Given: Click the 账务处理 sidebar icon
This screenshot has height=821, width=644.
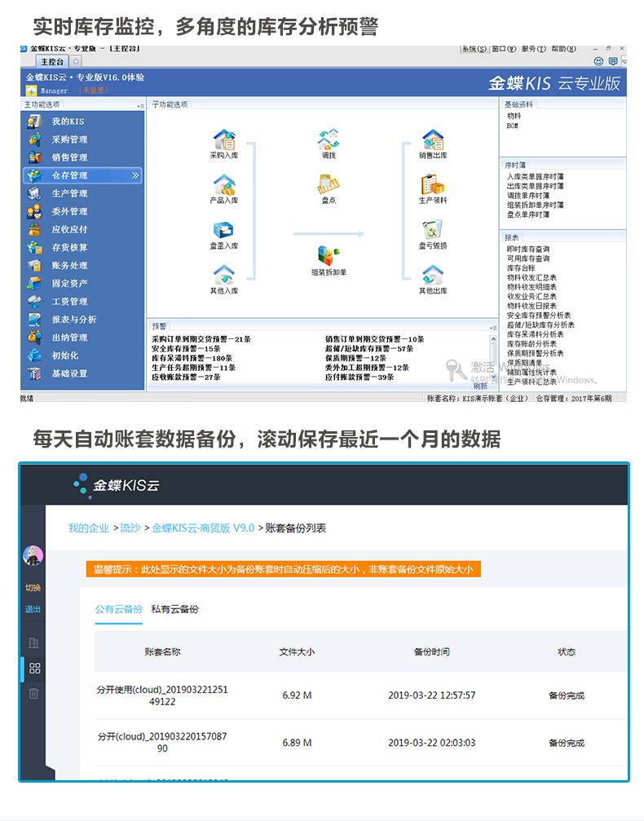Looking at the screenshot, I should tap(34, 266).
